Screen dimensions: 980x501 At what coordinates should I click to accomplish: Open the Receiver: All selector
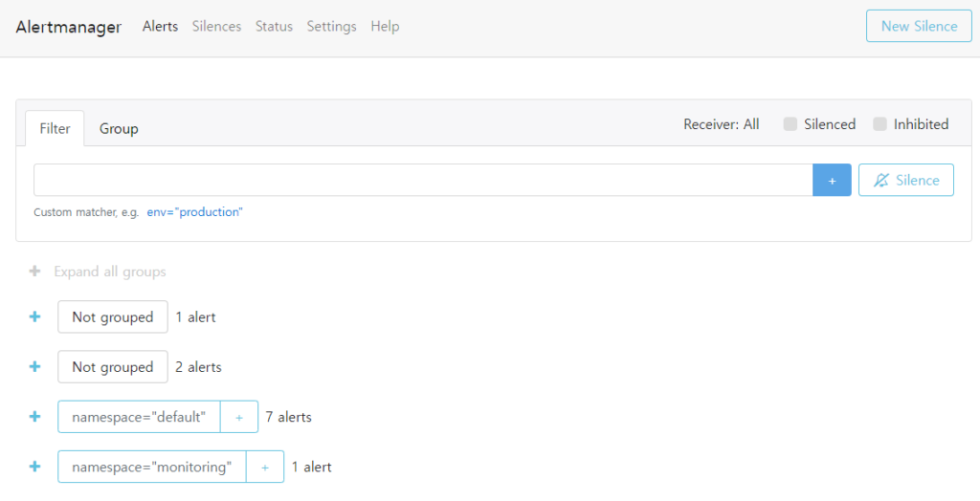coord(722,124)
